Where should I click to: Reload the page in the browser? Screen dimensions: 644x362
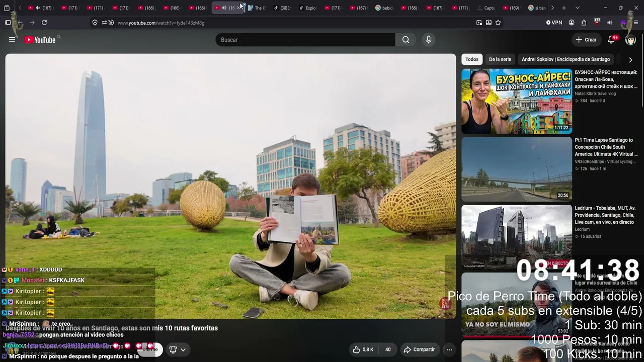point(44,23)
